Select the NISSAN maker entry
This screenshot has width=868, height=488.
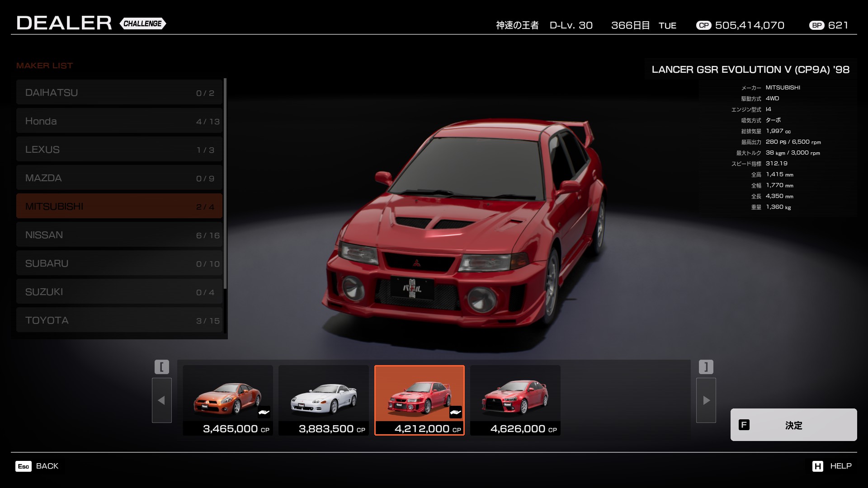click(x=119, y=235)
